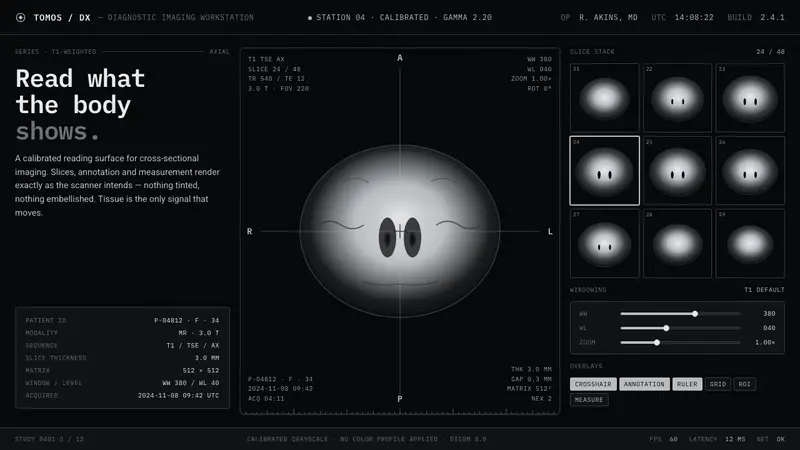Click the matrix value '512 × 512'
The width and height of the screenshot is (800, 450).
point(201,370)
